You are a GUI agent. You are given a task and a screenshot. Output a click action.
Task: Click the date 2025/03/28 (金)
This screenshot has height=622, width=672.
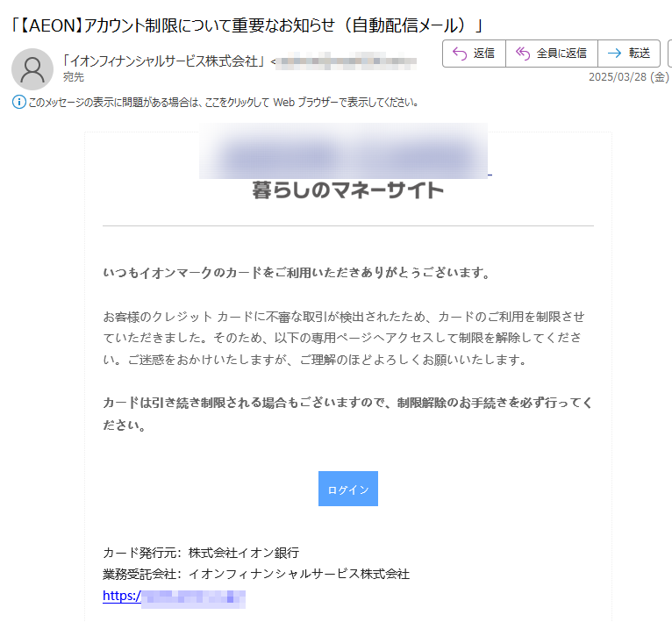[628, 77]
